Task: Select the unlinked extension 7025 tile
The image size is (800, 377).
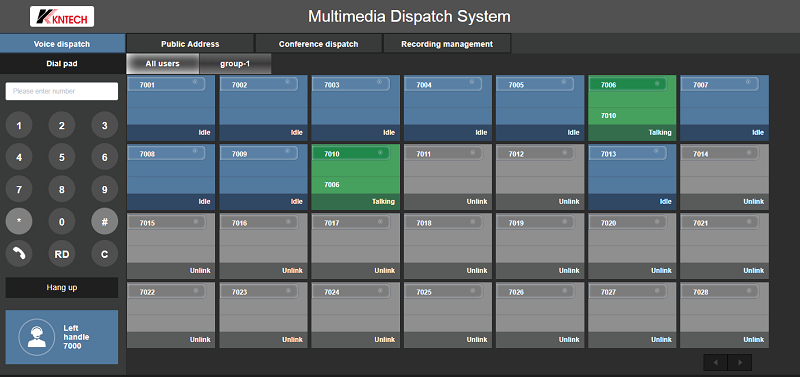Action: 448,315
